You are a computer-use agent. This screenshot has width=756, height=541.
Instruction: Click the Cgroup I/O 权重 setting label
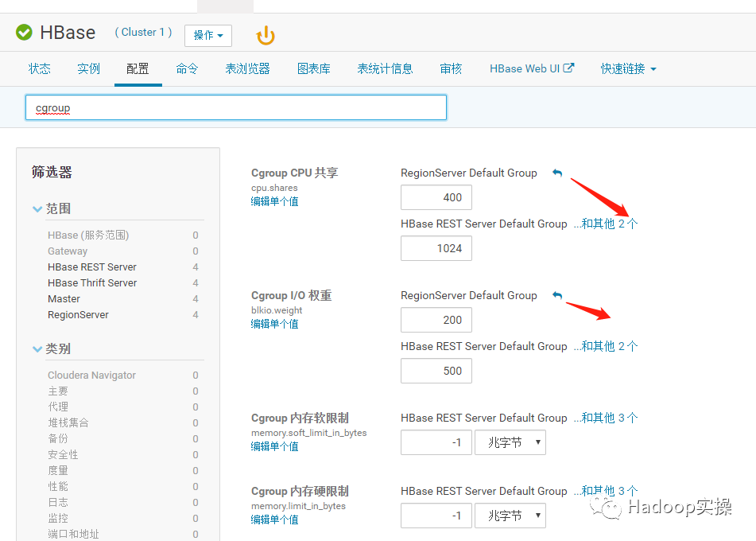point(291,296)
